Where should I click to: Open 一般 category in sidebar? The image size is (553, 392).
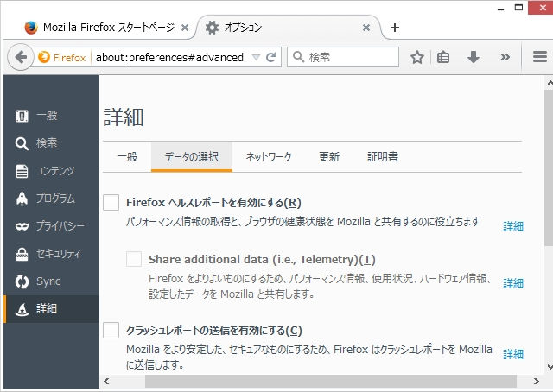click(51, 116)
